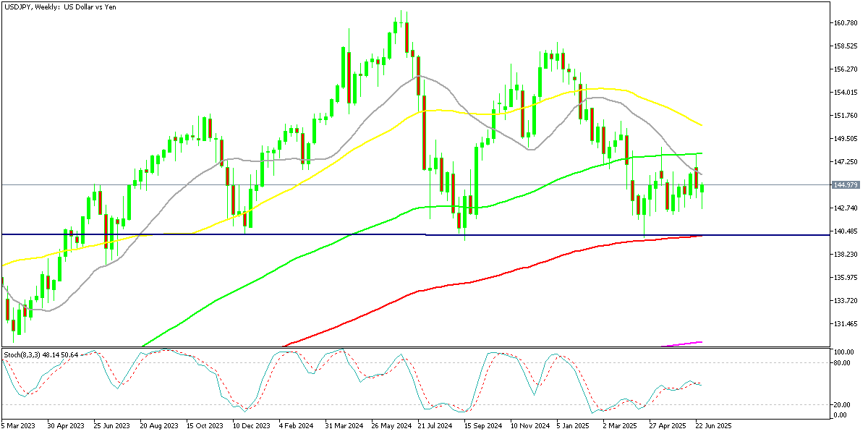Click the 156.270 price axis label
This screenshot has height=434, width=868.
coord(846,69)
